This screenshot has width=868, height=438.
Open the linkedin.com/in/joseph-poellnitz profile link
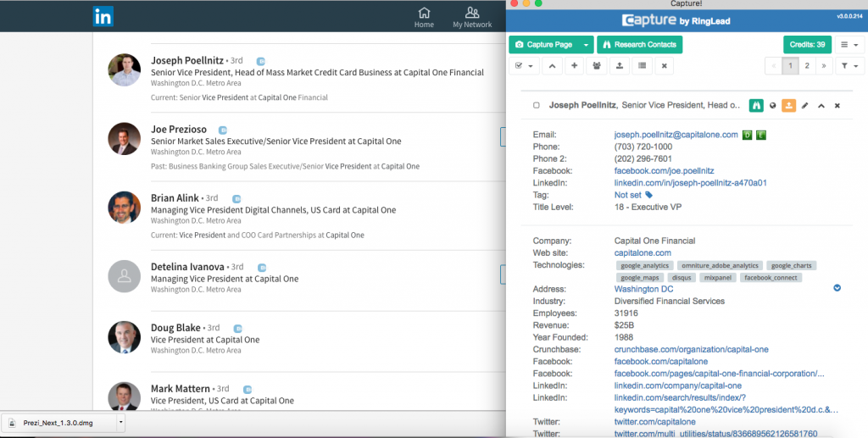[x=690, y=183]
